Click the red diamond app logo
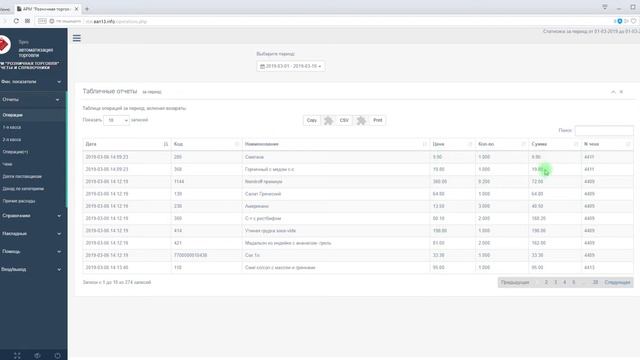The height and width of the screenshot is (360, 640). tap(4, 44)
